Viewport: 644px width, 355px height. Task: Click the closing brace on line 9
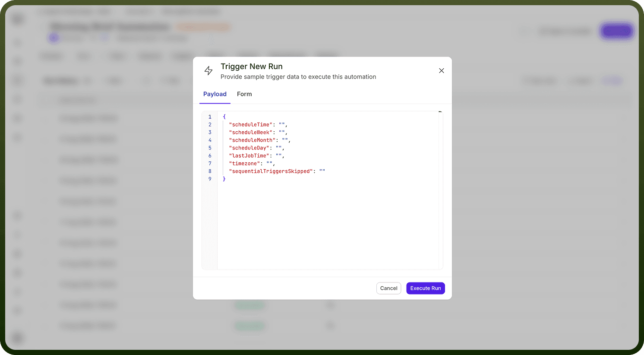(x=224, y=179)
